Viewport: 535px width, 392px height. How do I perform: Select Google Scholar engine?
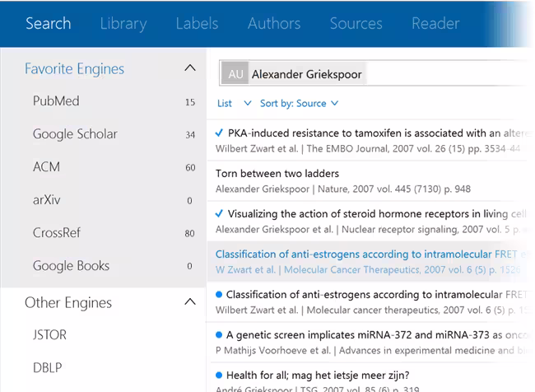pos(75,134)
